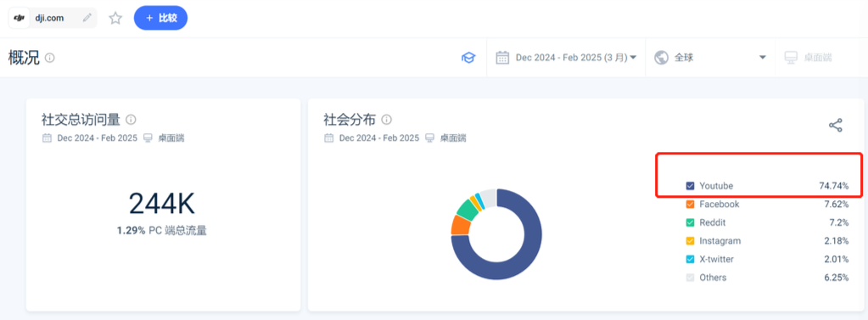Expand the 全球 country dropdown
Screen dimensions: 868x320
(709, 58)
